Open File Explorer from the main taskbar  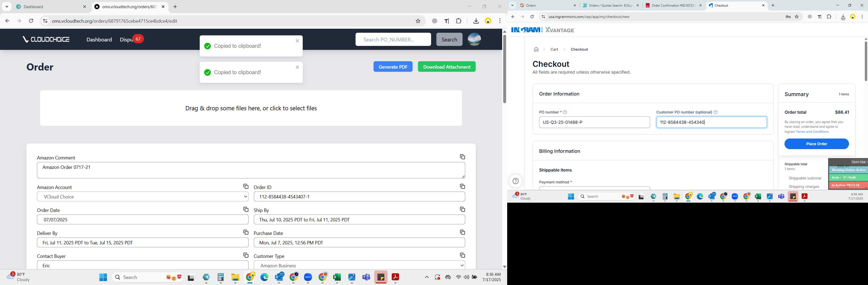[235, 277]
